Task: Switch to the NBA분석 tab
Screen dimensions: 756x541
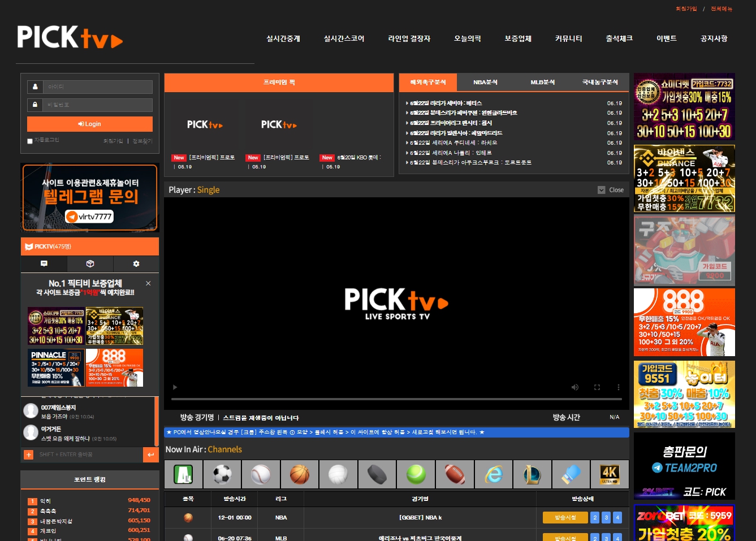Action: (x=485, y=82)
